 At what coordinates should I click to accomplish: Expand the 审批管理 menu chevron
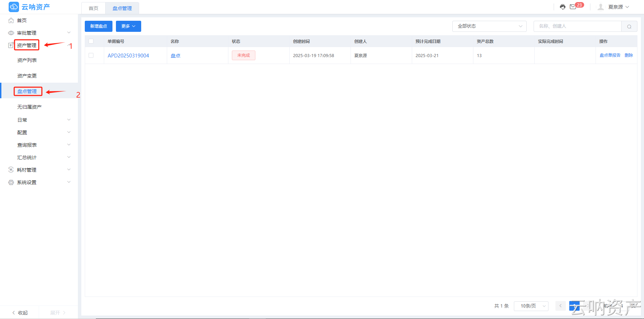tap(69, 33)
